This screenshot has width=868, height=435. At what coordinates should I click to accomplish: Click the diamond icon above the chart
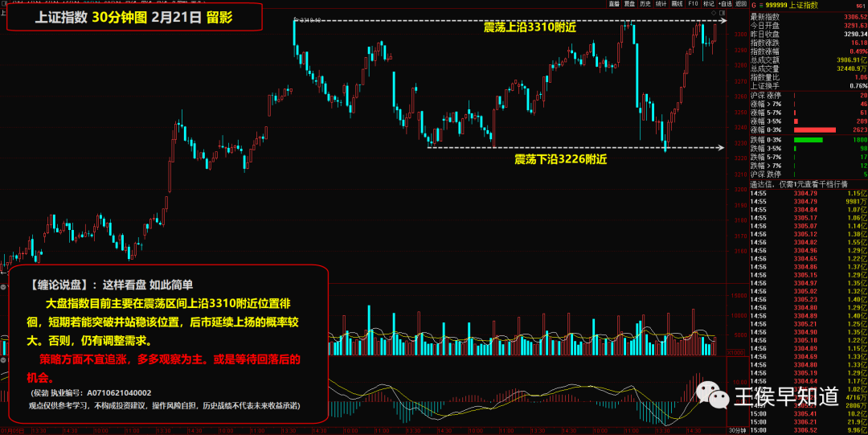(714, 14)
